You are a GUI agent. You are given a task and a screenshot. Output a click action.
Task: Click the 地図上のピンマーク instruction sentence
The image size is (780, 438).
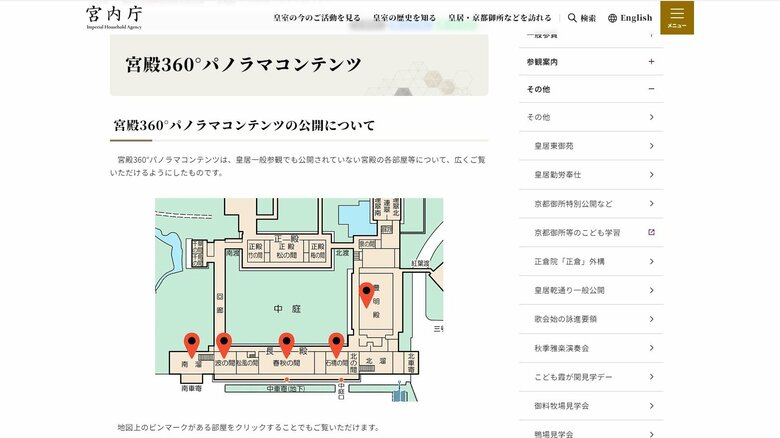click(249, 427)
